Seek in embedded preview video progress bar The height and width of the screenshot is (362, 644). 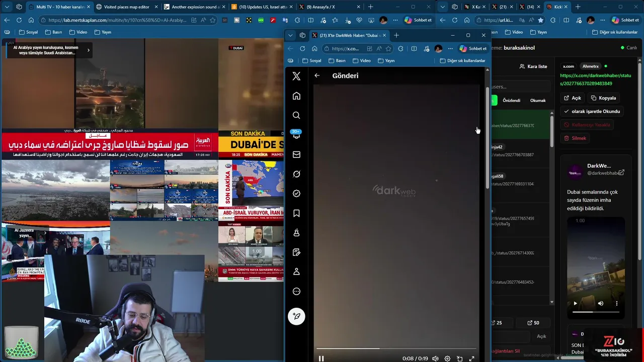click(x=596, y=312)
